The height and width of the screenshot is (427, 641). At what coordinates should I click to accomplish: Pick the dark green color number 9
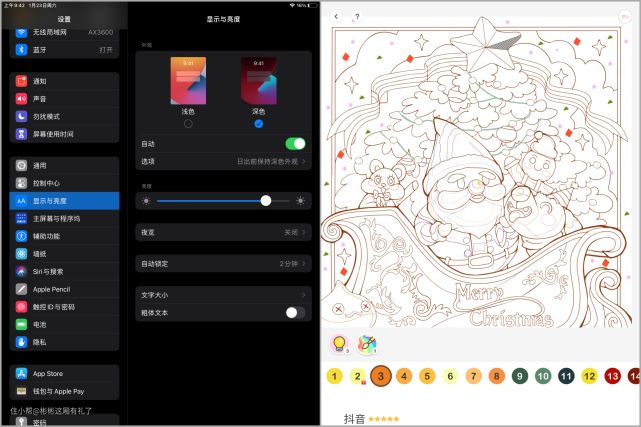point(520,376)
